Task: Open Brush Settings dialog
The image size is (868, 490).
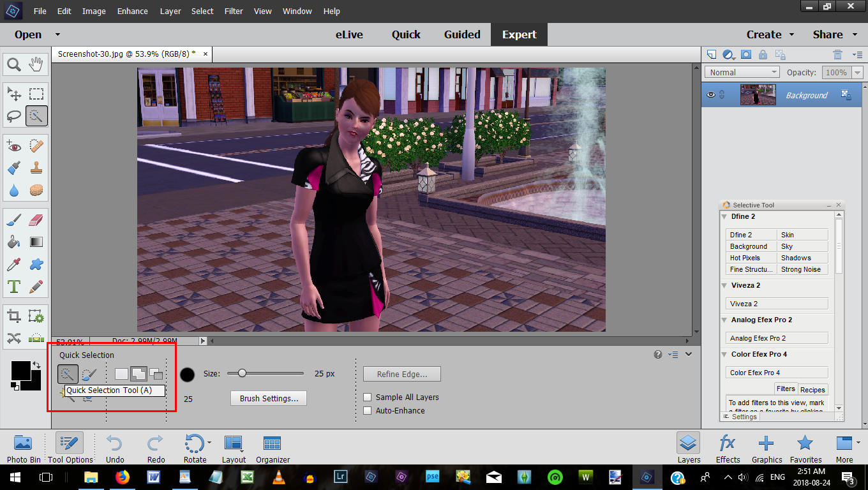Action: 268,397
